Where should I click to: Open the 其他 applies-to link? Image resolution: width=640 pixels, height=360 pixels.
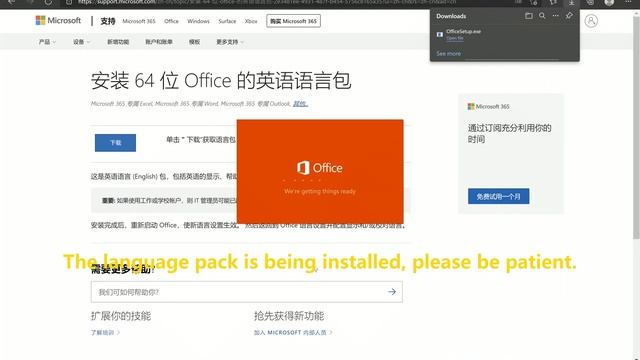pyautogui.click(x=300, y=104)
